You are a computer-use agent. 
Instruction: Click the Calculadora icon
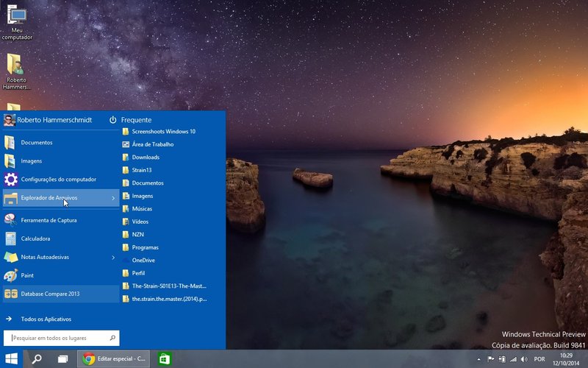tap(10, 238)
